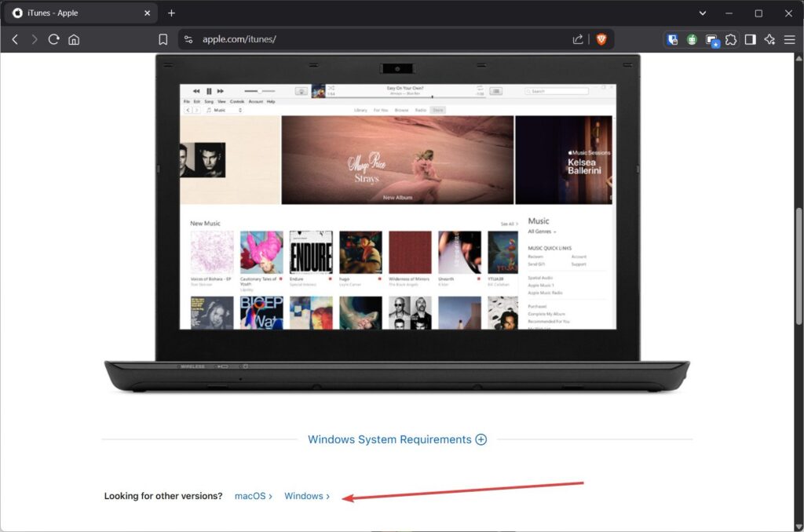Image resolution: width=804 pixels, height=532 pixels.
Task: Open the window-with-star extension icon
Action: point(711,40)
